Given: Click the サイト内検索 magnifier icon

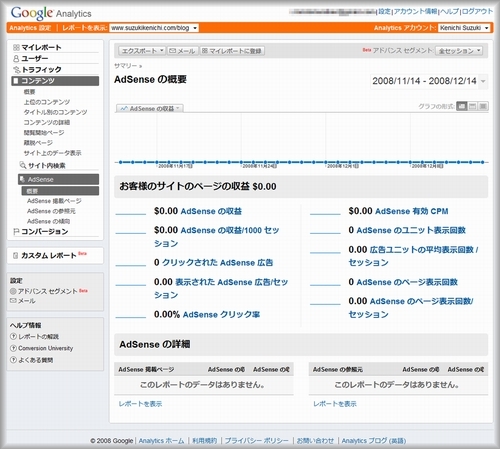Looking at the screenshot, I should click(23, 165).
